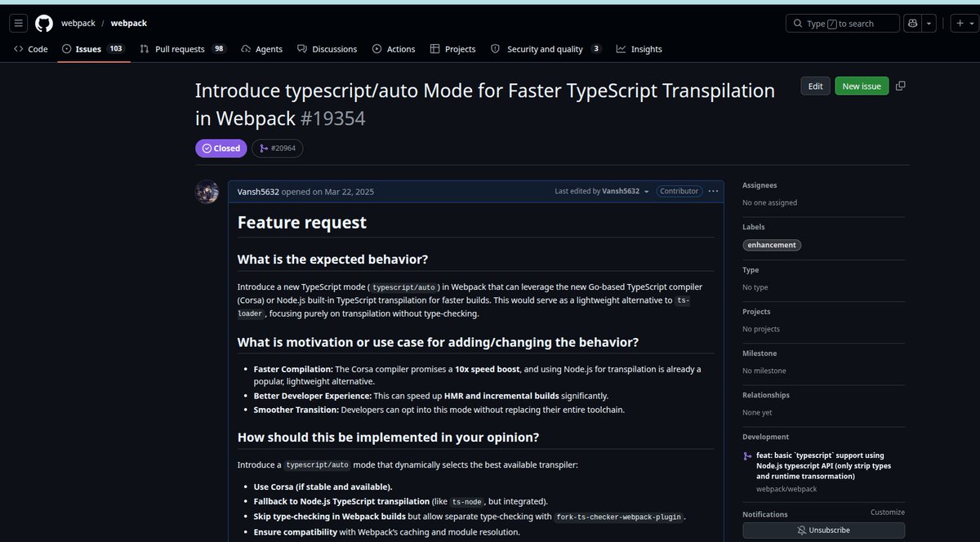Click the heading What is the expected behavior?
This screenshot has width=980, height=542.
pos(332,260)
